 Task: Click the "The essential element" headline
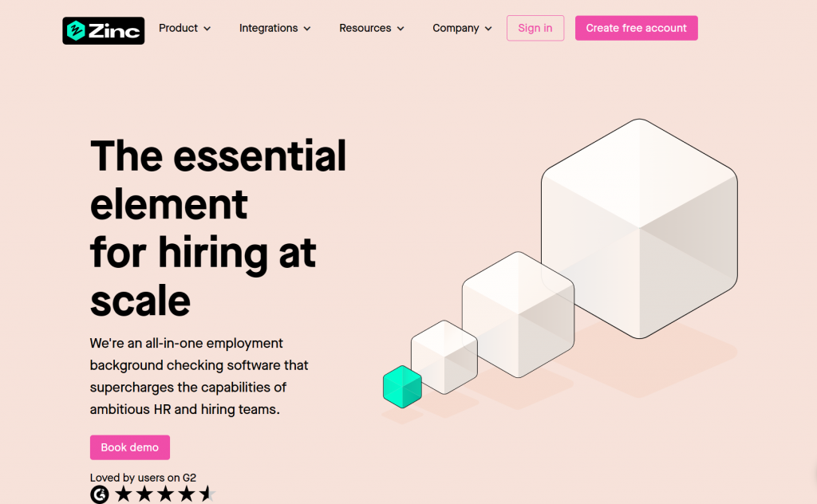[218, 179]
